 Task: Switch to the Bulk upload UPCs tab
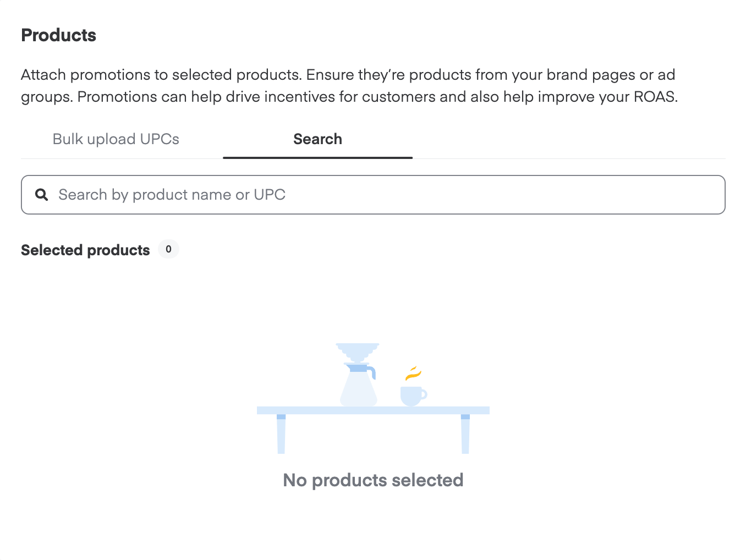tap(116, 139)
